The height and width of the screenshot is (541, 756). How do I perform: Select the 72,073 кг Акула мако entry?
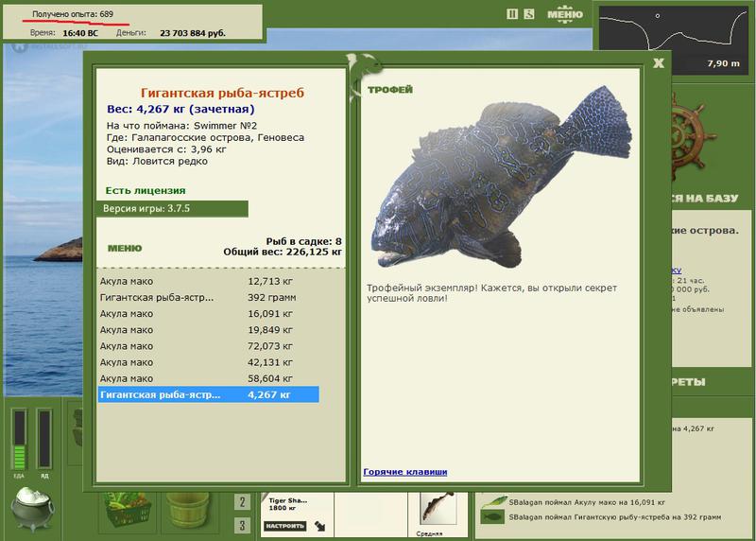(208, 346)
